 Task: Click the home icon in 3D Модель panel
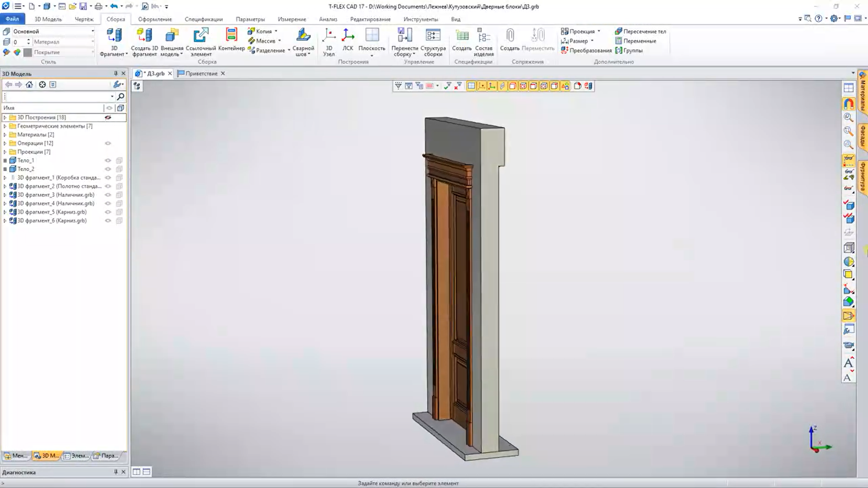pos(29,85)
